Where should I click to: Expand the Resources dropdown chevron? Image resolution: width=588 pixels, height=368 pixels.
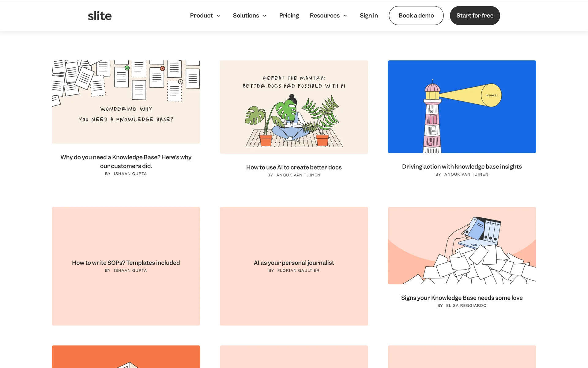click(x=345, y=16)
